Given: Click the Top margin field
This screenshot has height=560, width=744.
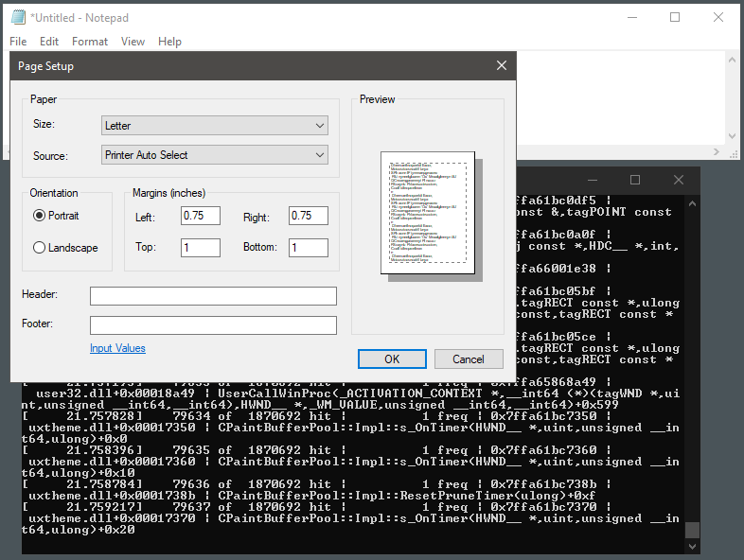Looking at the screenshot, I should click(x=201, y=248).
